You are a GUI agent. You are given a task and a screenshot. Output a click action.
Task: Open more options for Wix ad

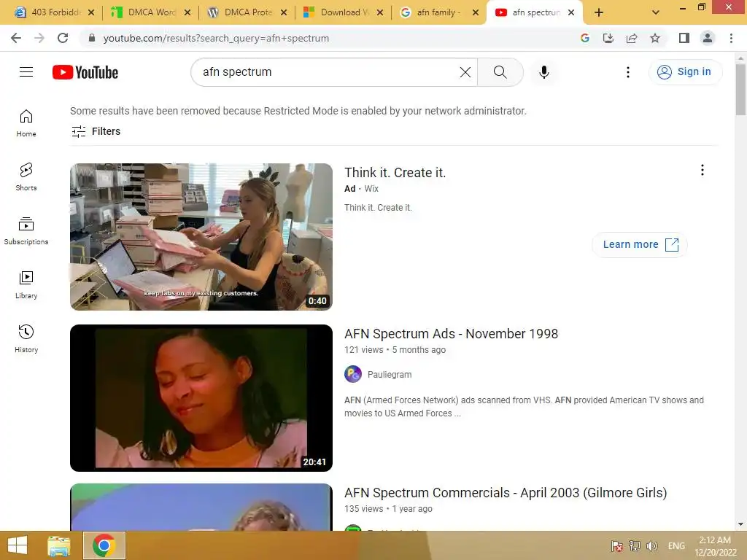(x=703, y=170)
